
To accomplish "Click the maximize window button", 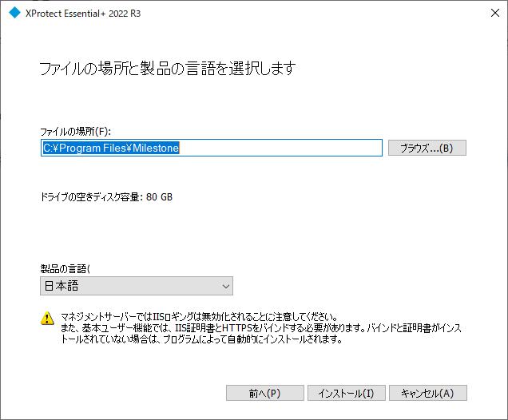I will tap(451, 13).
